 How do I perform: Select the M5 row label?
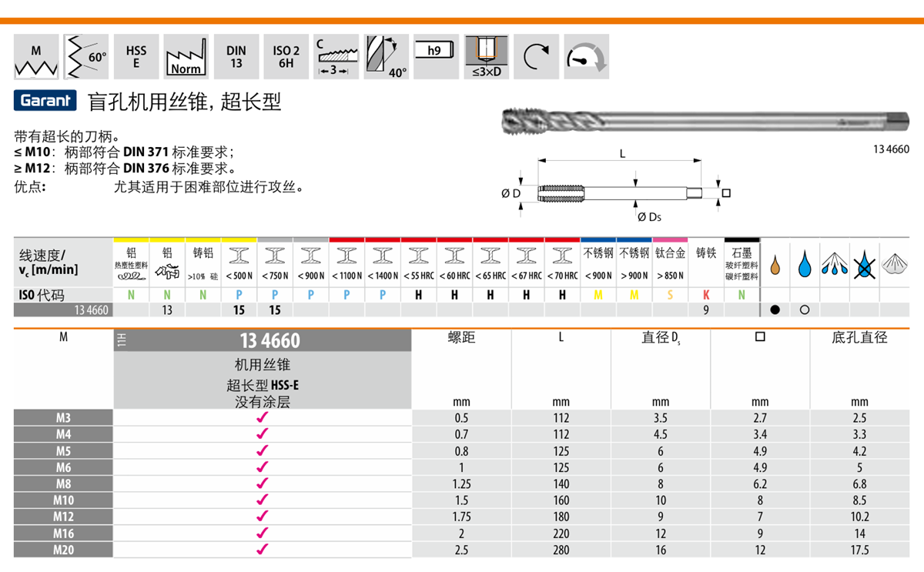click(x=63, y=451)
